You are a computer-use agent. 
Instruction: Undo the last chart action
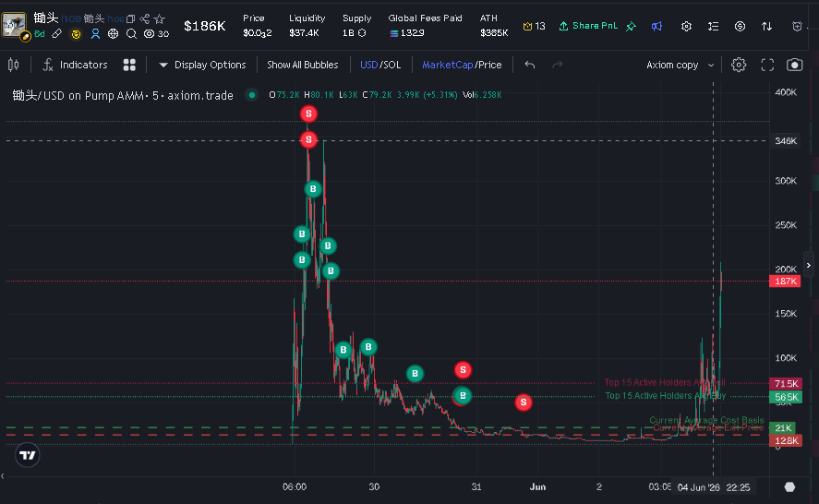tap(530, 65)
